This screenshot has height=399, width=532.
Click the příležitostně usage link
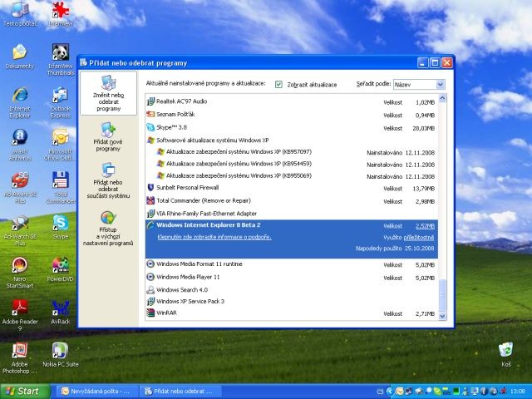pos(419,238)
